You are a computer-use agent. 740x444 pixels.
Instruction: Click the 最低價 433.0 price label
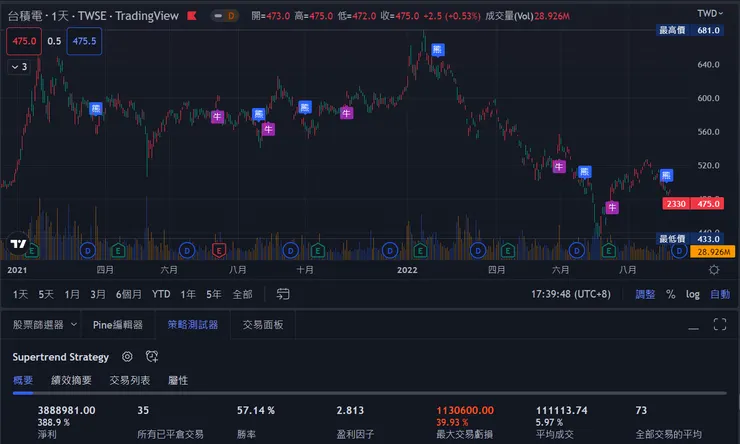point(690,239)
